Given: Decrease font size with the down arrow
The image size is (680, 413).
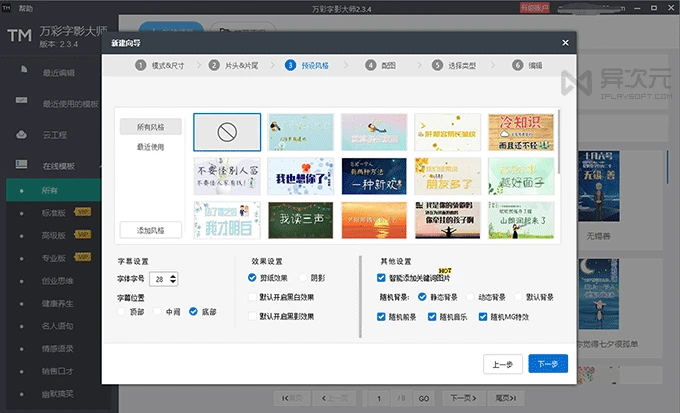Looking at the screenshot, I should tap(173, 282).
